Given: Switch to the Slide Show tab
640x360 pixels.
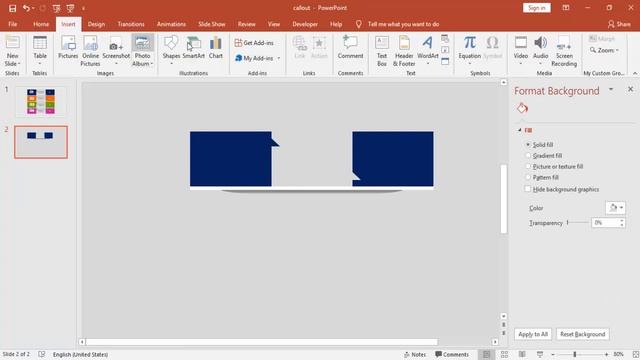Looking at the screenshot, I should (212, 24).
